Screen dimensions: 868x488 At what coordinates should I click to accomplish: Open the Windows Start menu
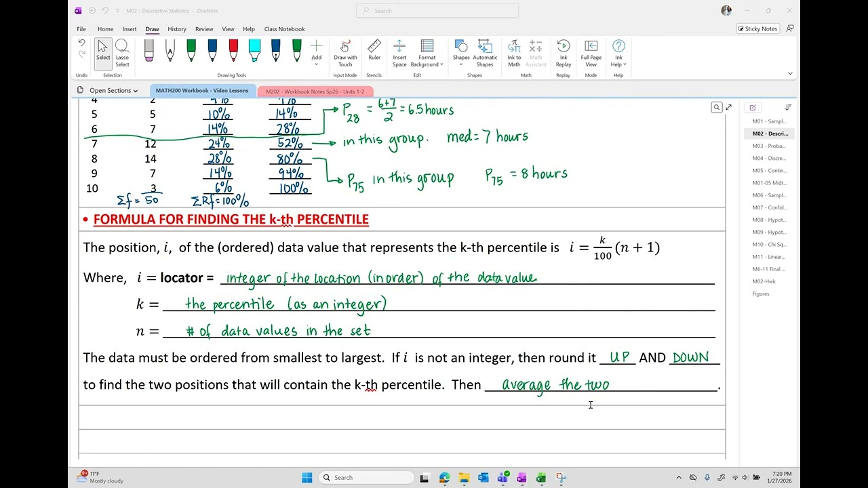[x=307, y=477]
